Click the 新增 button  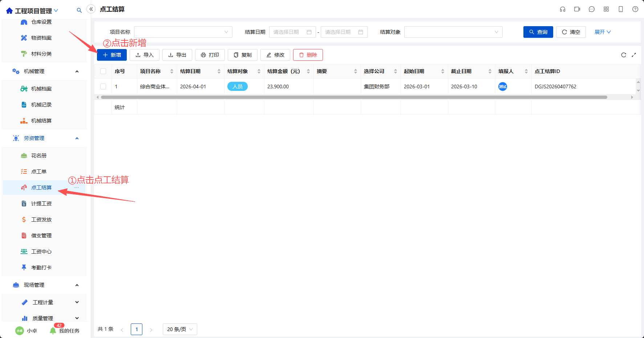[112, 55]
